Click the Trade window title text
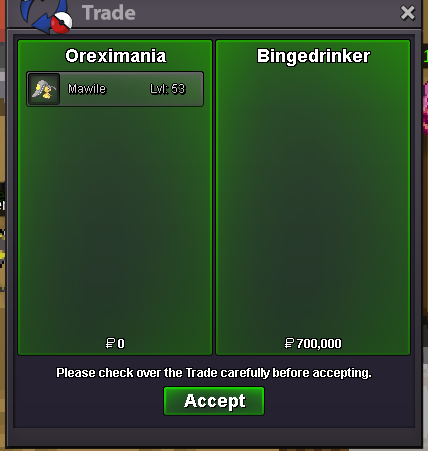The width and height of the screenshot is (428, 451). [x=109, y=13]
